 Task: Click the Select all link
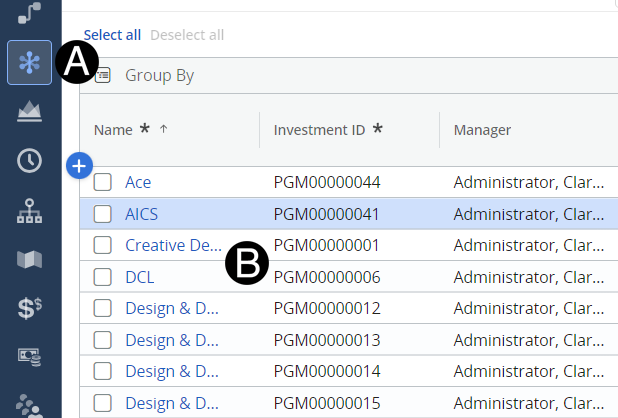[x=112, y=35]
